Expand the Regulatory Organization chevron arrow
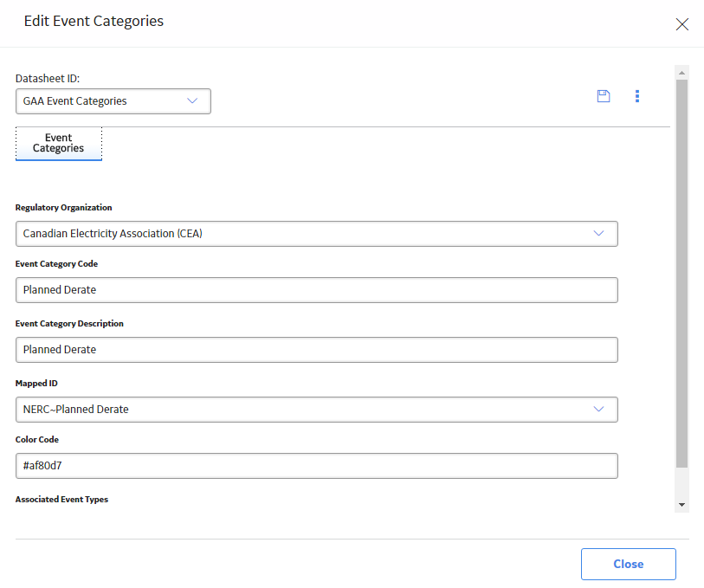 (x=598, y=234)
